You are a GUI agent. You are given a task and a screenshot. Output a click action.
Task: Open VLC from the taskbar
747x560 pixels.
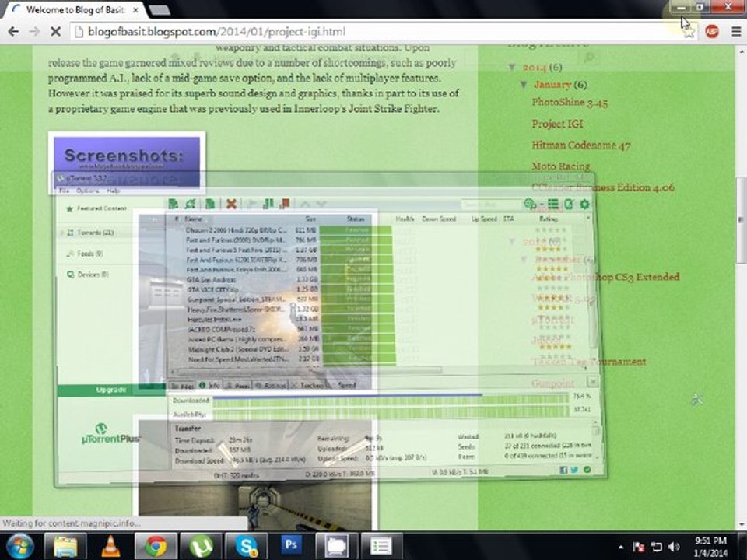(x=110, y=546)
